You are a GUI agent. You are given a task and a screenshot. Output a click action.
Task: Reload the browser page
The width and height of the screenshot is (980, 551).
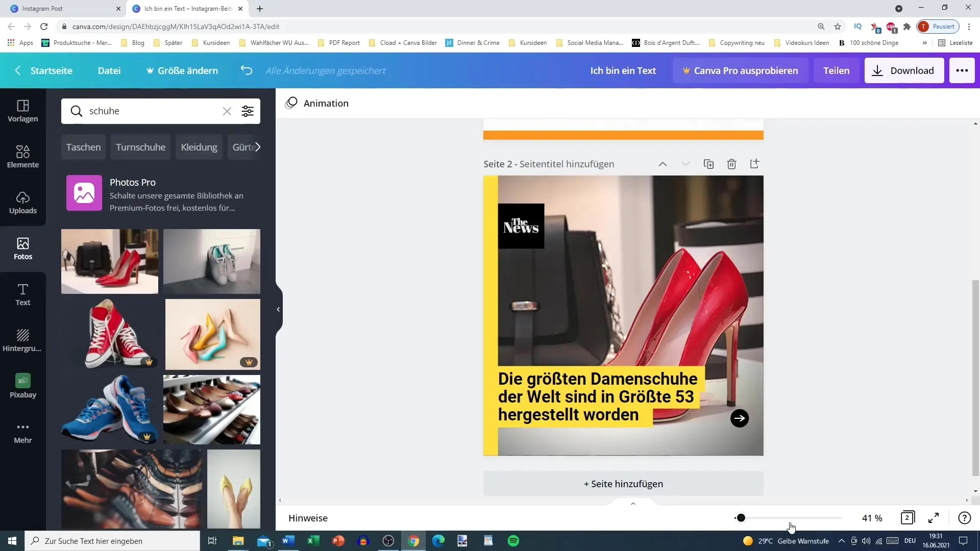(44, 27)
